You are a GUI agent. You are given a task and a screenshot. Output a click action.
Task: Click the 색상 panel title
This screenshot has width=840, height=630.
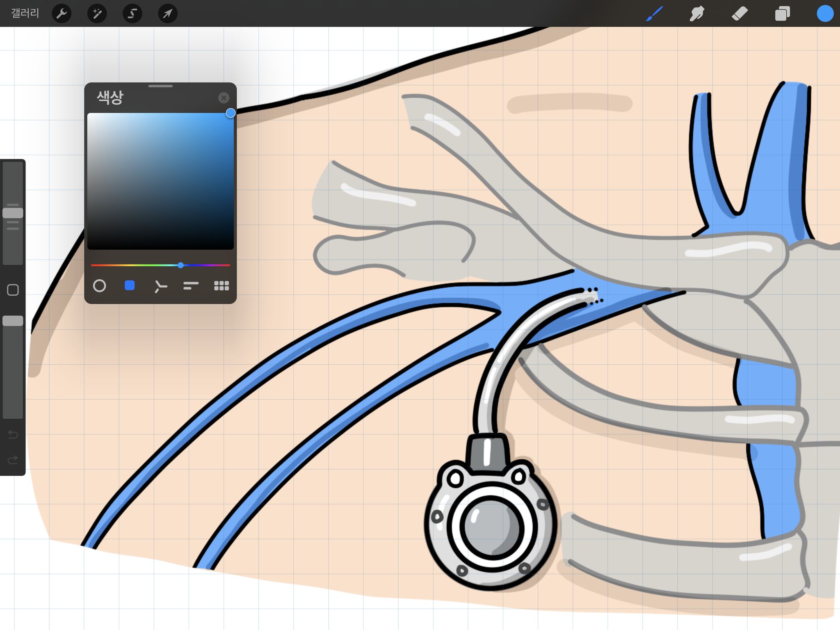110,98
